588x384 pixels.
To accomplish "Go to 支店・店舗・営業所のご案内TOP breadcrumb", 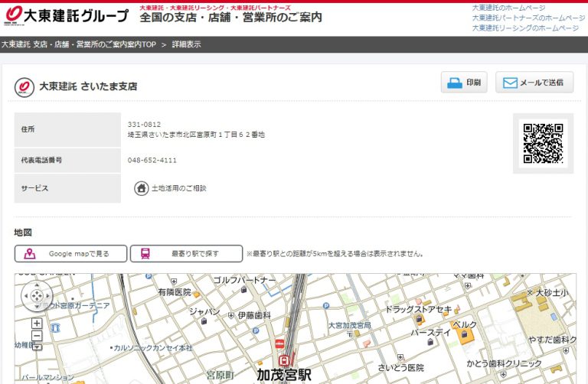I will pyautogui.click(x=78, y=44).
